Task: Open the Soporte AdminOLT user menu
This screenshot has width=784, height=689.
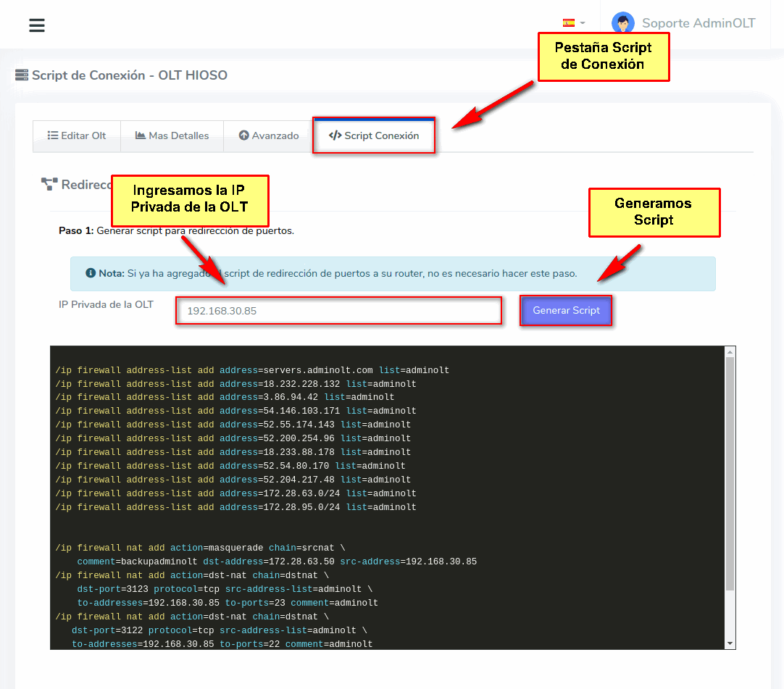Action: tap(698, 23)
